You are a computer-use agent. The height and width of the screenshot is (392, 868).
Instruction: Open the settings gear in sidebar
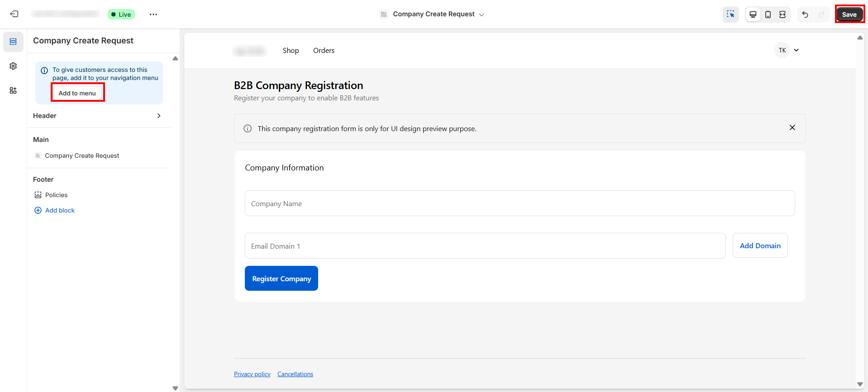coord(13,66)
